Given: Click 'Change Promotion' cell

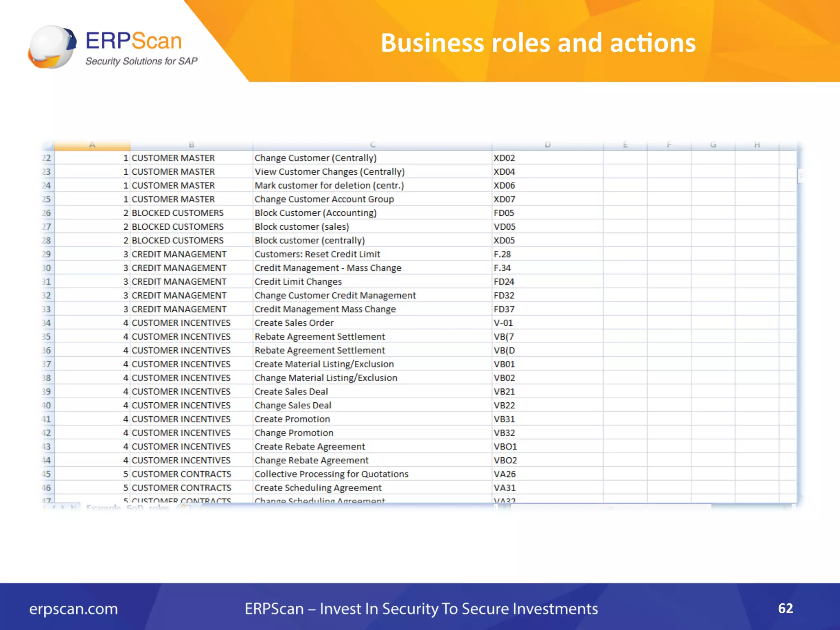Looking at the screenshot, I should coord(372,433).
